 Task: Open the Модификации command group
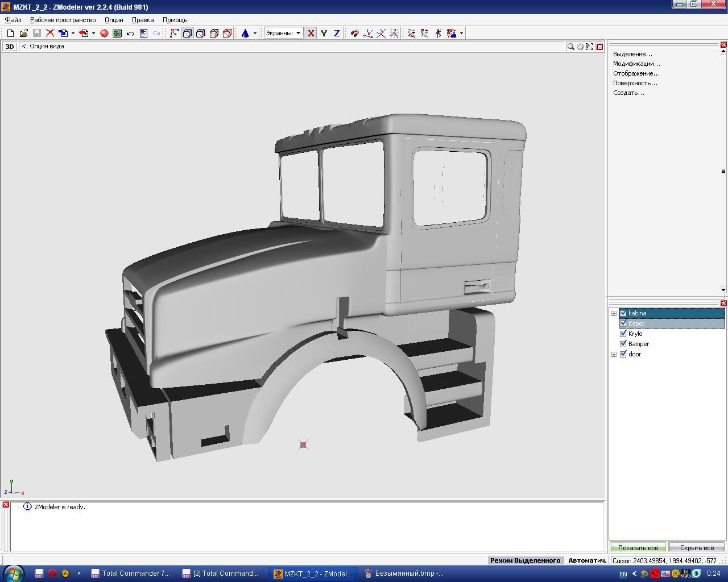pos(636,64)
